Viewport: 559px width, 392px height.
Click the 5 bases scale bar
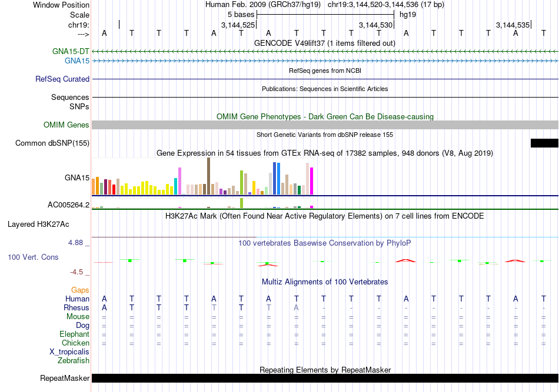[x=325, y=15]
